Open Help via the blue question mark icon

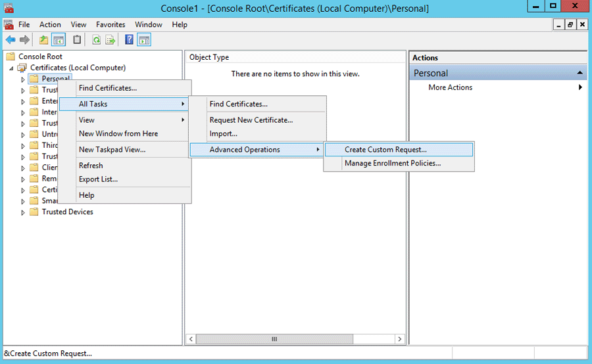tap(130, 40)
